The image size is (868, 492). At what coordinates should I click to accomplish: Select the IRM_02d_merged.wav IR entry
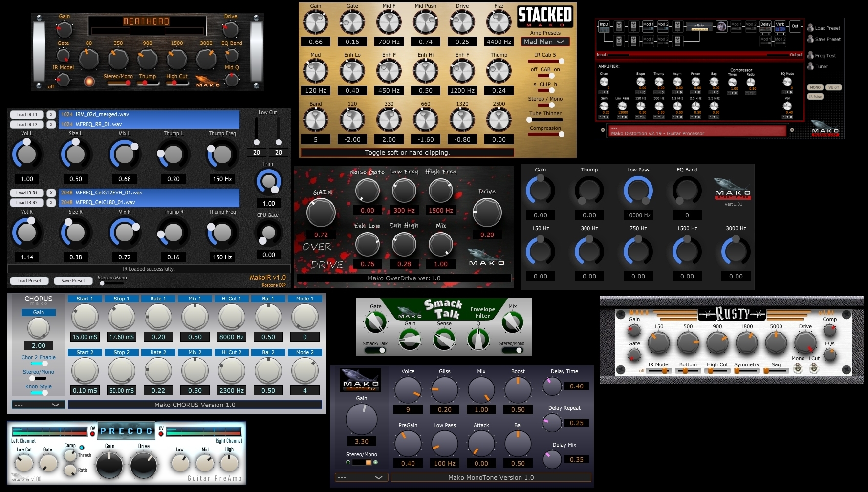(149, 114)
